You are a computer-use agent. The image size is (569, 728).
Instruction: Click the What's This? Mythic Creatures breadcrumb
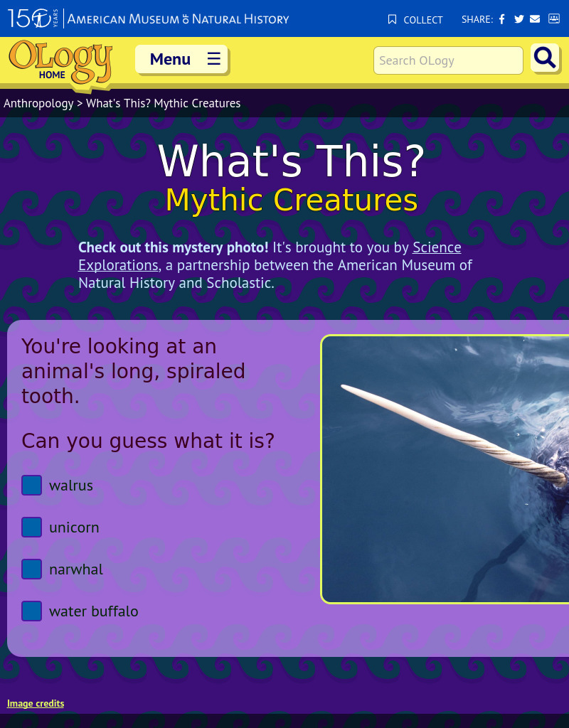coord(163,103)
